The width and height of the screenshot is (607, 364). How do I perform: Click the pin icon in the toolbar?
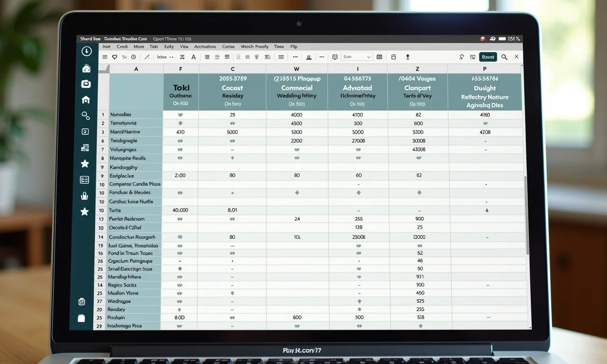407,57
